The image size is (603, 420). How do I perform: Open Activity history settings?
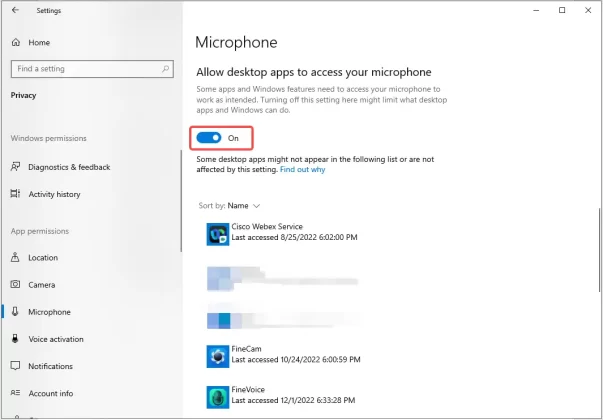tap(54, 194)
